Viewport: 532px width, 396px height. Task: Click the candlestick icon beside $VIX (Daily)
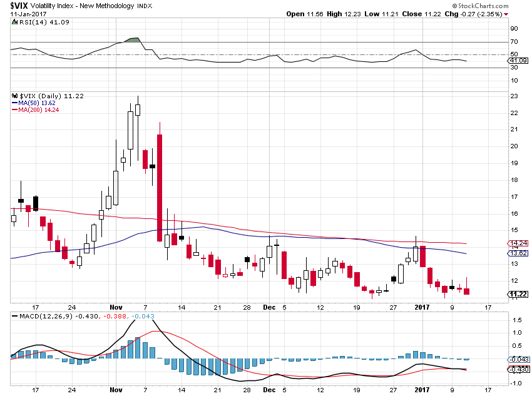[x=14, y=96]
